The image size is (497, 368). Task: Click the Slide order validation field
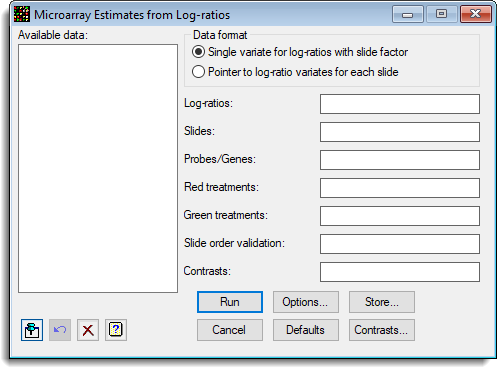click(x=400, y=244)
